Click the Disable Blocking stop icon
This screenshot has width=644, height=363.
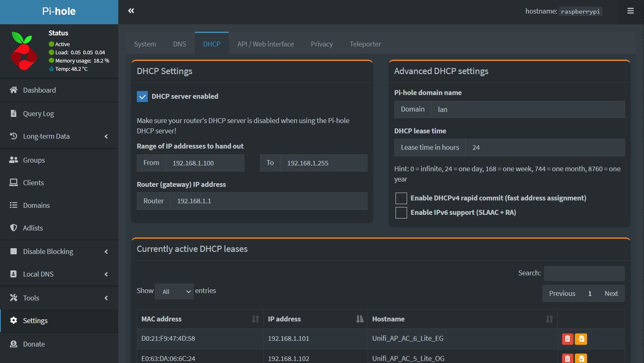(x=14, y=251)
